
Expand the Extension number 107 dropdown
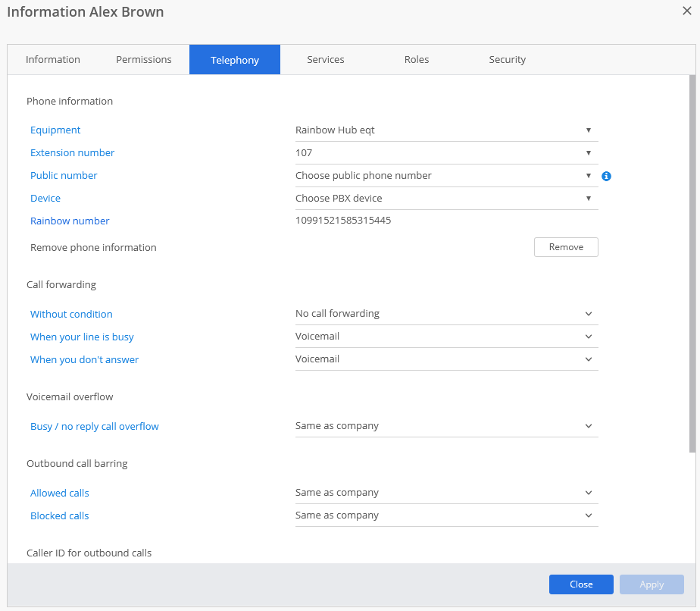pos(446,153)
